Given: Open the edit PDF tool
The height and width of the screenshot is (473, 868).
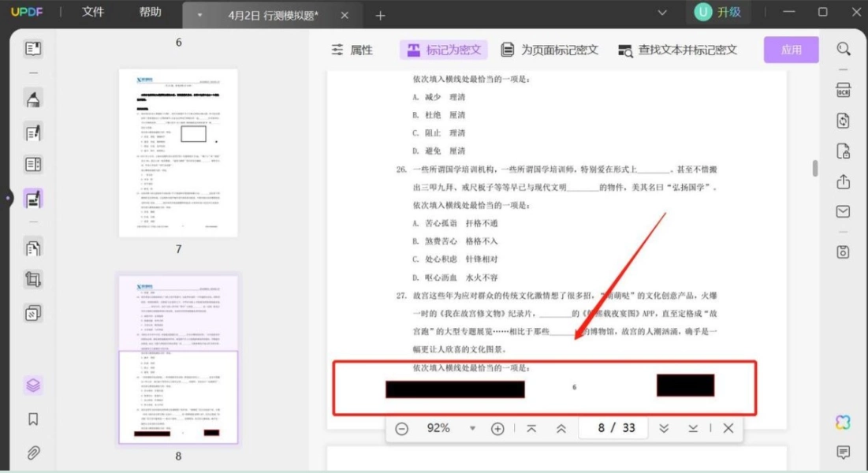Looking at the screenshot, I should tap(32, 132).
